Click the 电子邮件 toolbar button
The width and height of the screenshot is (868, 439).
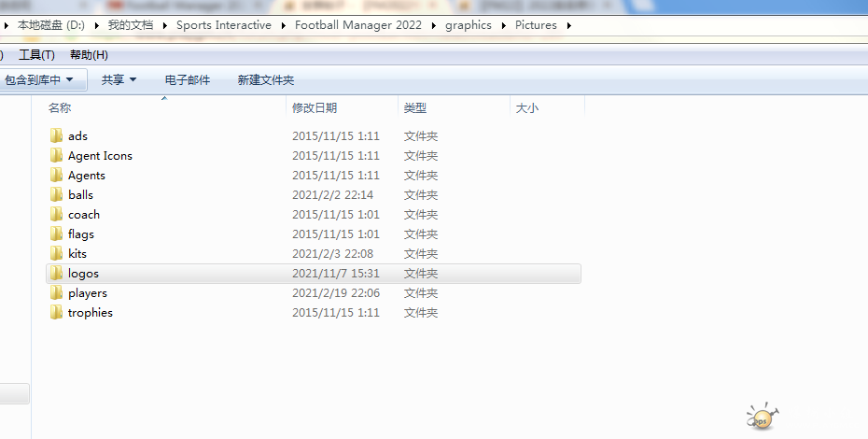point(187,79)
